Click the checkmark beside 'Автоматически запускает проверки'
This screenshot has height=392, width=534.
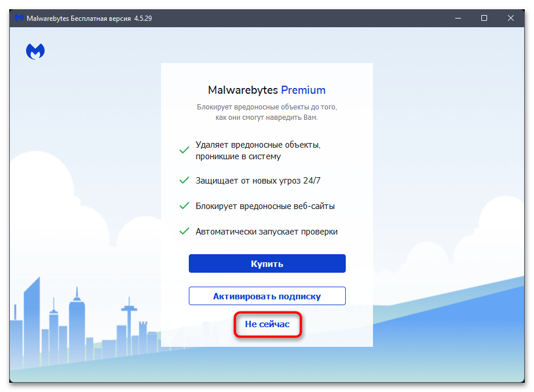click(184, 231)
